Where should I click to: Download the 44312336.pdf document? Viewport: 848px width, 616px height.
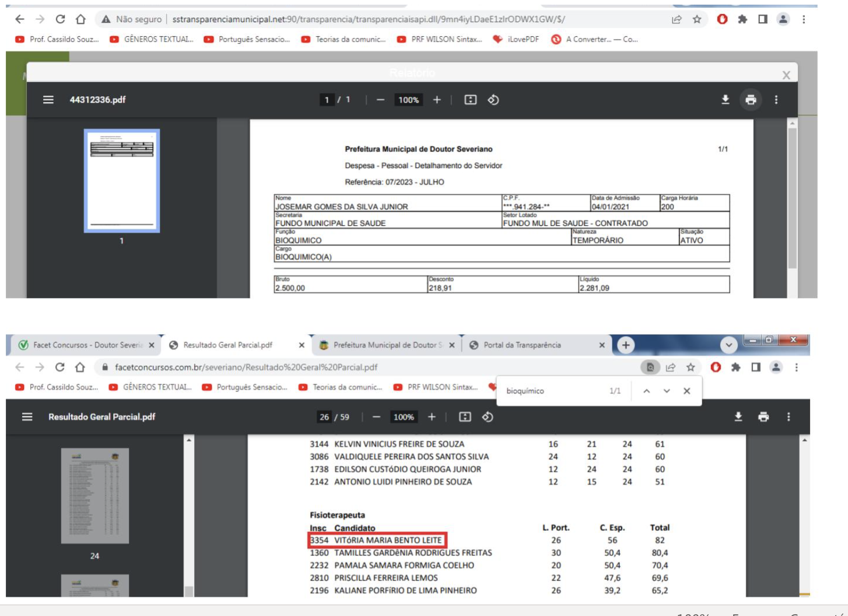click(x=725, y=100)
